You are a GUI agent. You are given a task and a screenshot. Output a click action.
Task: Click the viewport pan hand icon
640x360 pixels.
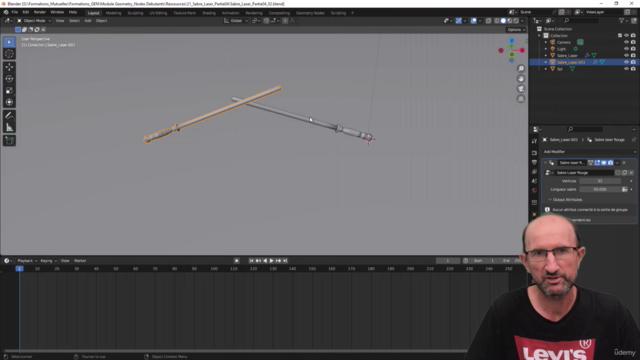521,79
